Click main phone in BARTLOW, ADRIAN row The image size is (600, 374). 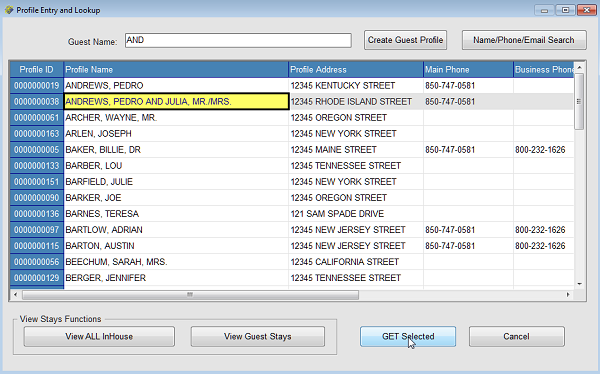tap(468, 230)
